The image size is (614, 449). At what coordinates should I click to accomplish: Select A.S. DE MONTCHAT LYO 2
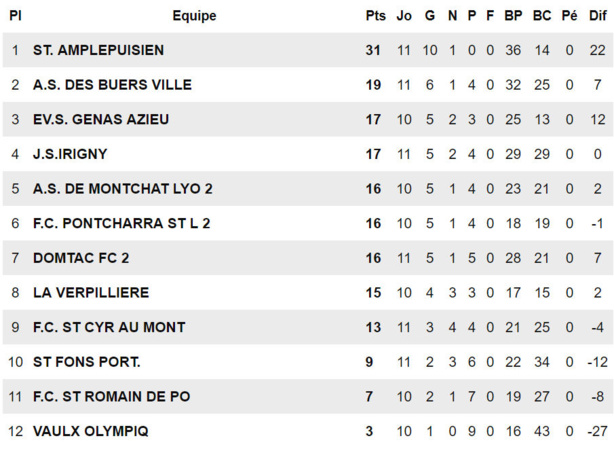(123, 189)
